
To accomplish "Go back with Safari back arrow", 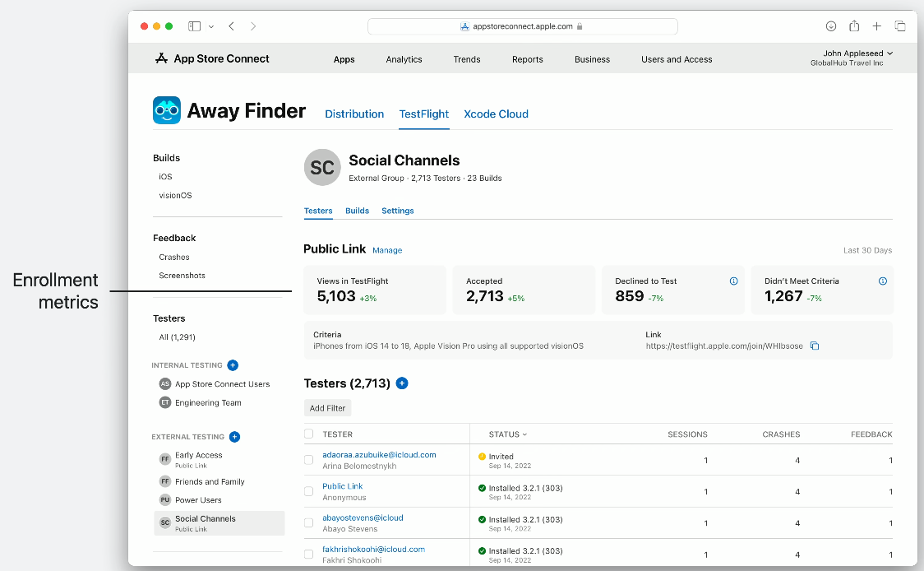I will pyautogui.click(x=232, y=26).
